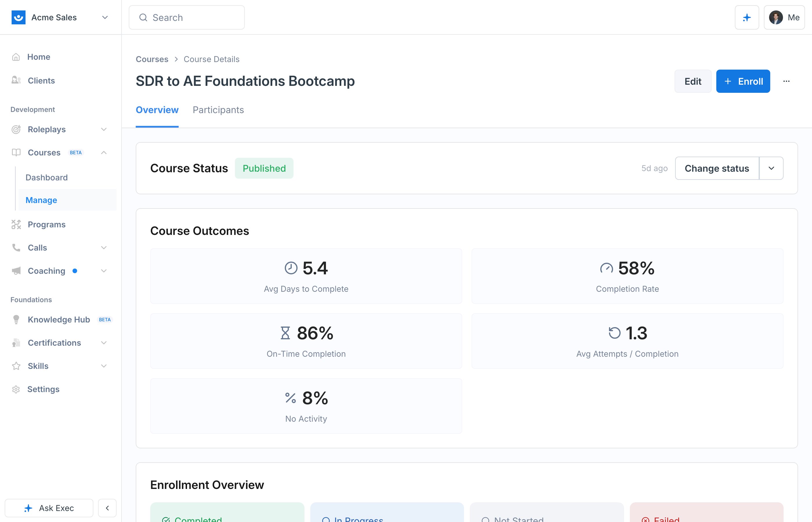The image size is (812, 522).
Task: Open Programs in sidebar
Action: click(46, 224)
